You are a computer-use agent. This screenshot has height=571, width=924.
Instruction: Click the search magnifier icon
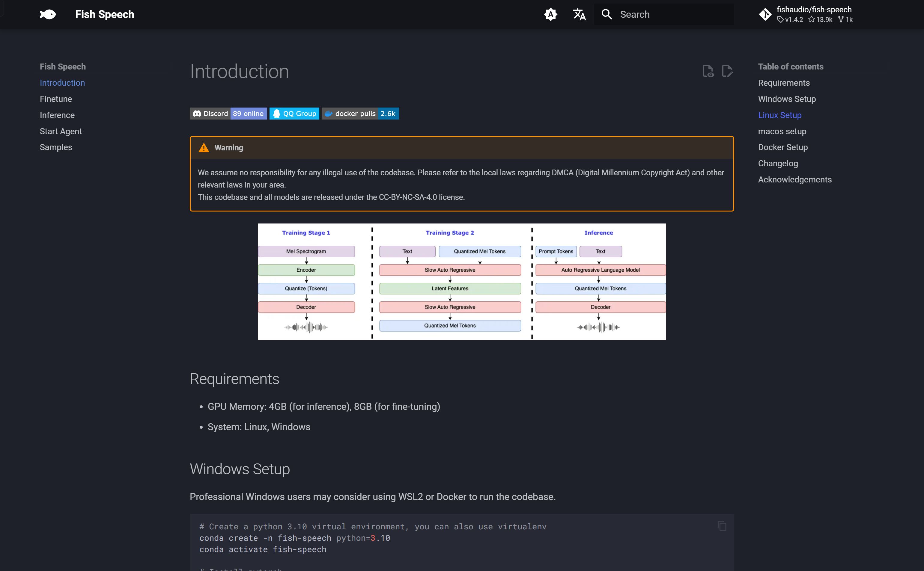(x=607, y=14)
